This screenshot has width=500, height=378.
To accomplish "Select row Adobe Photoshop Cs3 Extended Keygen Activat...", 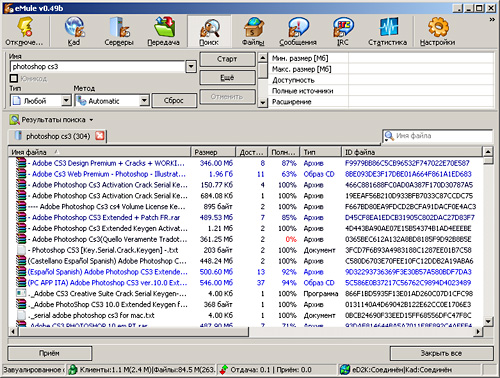I will point(246,228).
